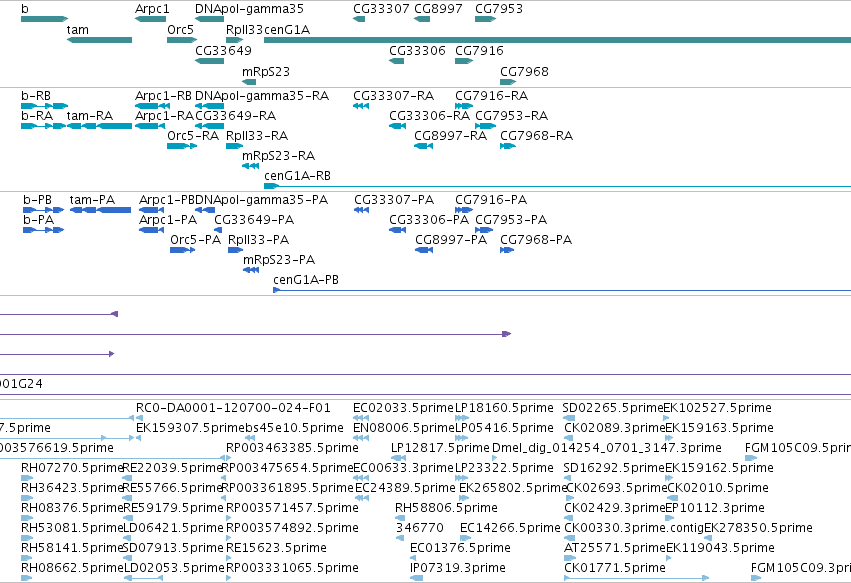Click the mRpS23 gene glyph
851x583 pixels.
click(x=249, y=82)
